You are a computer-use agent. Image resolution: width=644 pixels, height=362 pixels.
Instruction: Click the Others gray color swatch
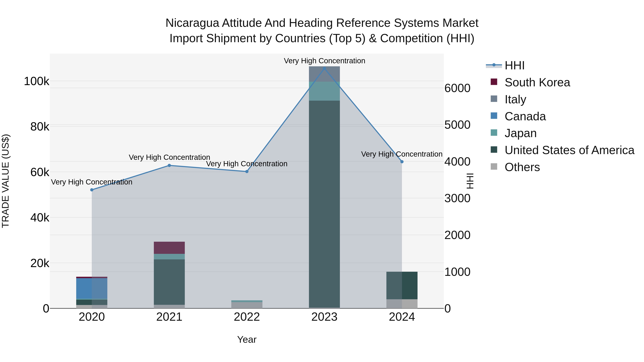(494, 166)
